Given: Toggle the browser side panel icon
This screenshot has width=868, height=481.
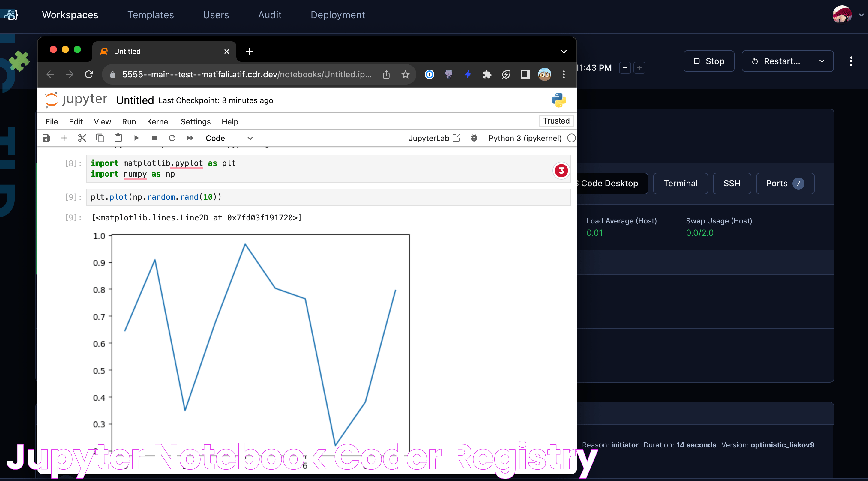Looking at the screenshot, I should [x=525, y=74].
